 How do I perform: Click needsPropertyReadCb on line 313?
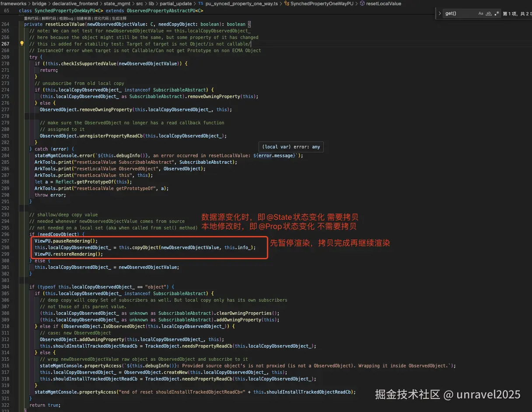click(x=206, y=346)
